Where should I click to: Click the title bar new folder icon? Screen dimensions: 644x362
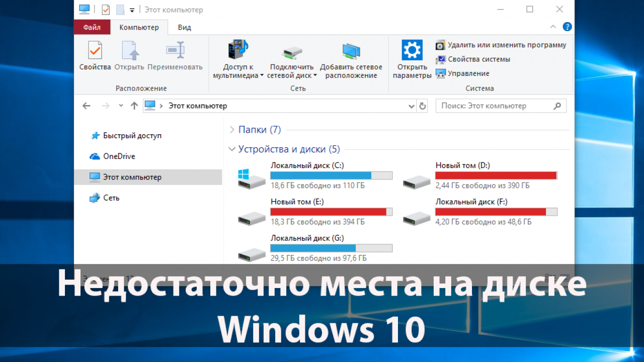tap(120, 10)
